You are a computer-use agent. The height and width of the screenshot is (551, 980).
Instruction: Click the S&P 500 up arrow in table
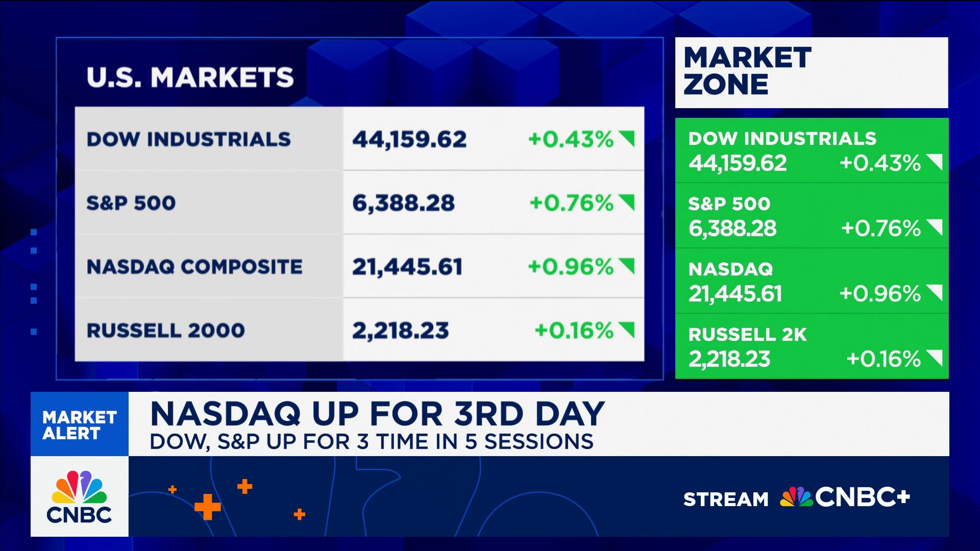[627, 202]
